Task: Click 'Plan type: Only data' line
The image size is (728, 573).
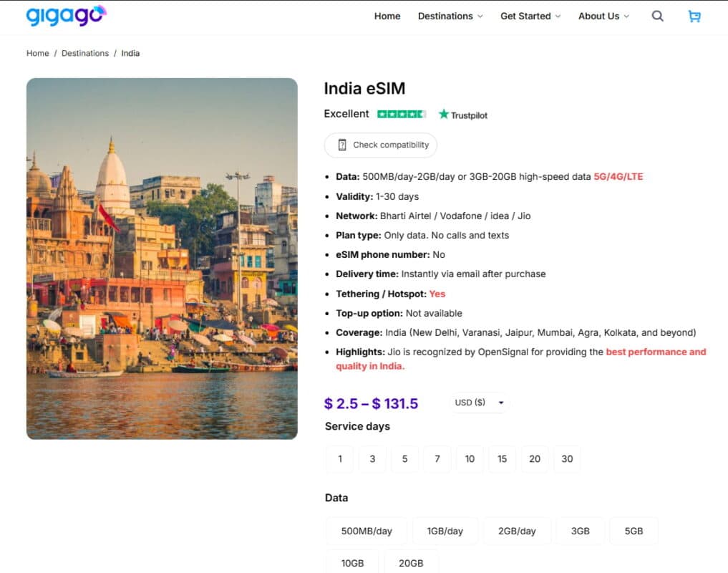Action: coord(422,236)
